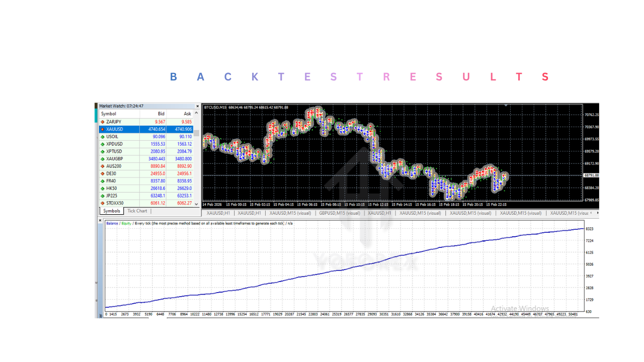Click the Market Watch scrollbar thumb
Viewport: 644px width, 362px height.
tap(196, 133)
